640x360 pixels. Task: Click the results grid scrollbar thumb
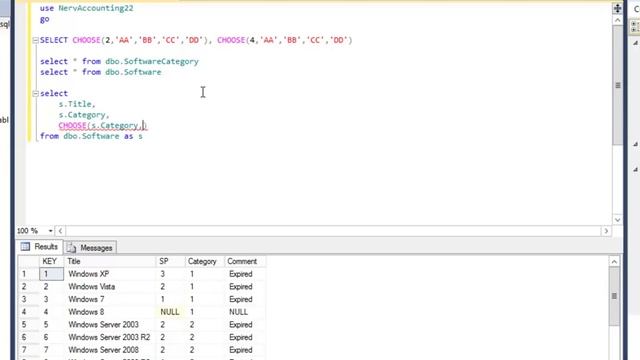click(x=614, y=296)
